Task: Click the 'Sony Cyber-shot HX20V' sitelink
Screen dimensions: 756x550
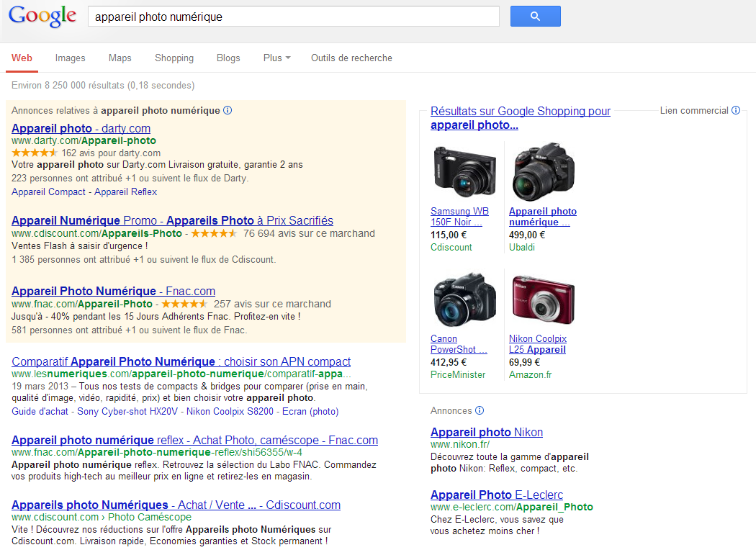Action: click(x=127, y=412)
